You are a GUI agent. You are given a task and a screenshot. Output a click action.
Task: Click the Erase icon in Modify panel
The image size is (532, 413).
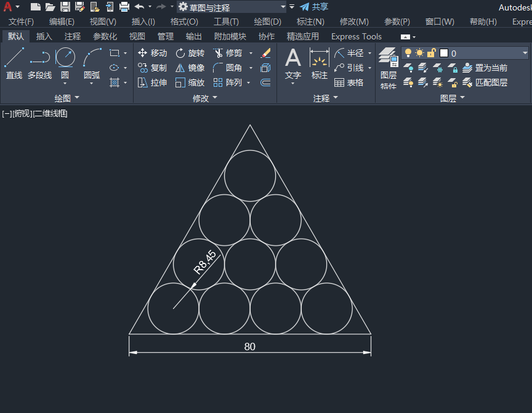pos(265,53)
